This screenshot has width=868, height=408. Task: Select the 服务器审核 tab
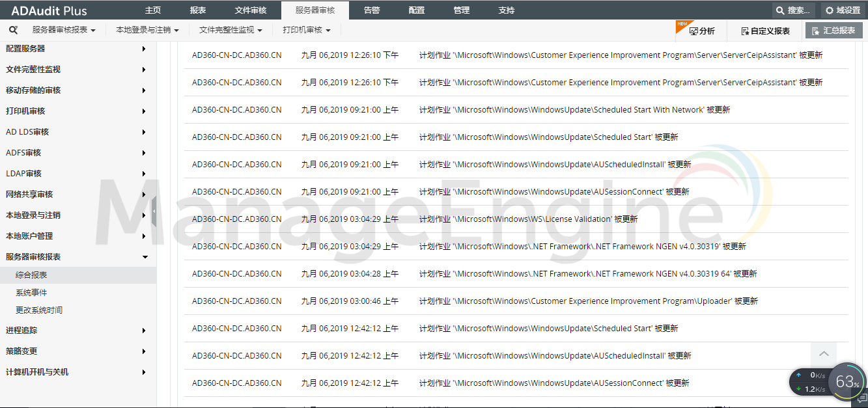315,10
